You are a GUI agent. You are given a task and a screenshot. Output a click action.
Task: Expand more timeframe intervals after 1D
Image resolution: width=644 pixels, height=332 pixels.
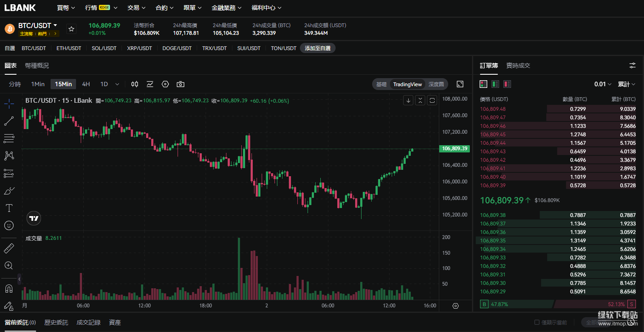117,84
